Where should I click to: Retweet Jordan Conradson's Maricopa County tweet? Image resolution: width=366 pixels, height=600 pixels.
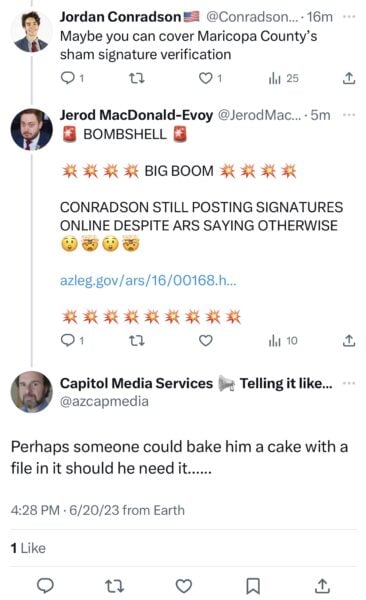136,78
